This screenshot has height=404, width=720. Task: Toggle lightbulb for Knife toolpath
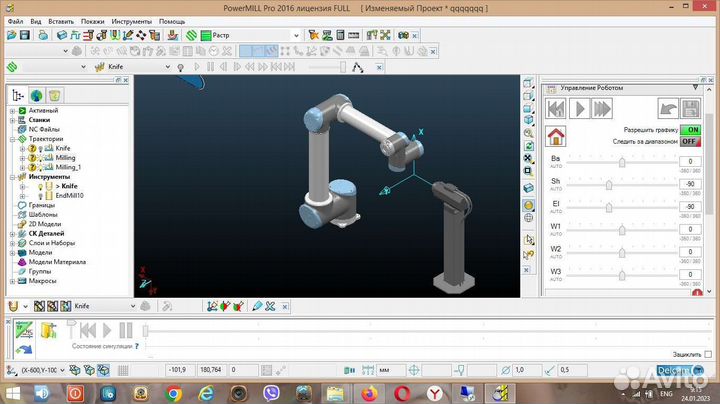click(40, 149)
